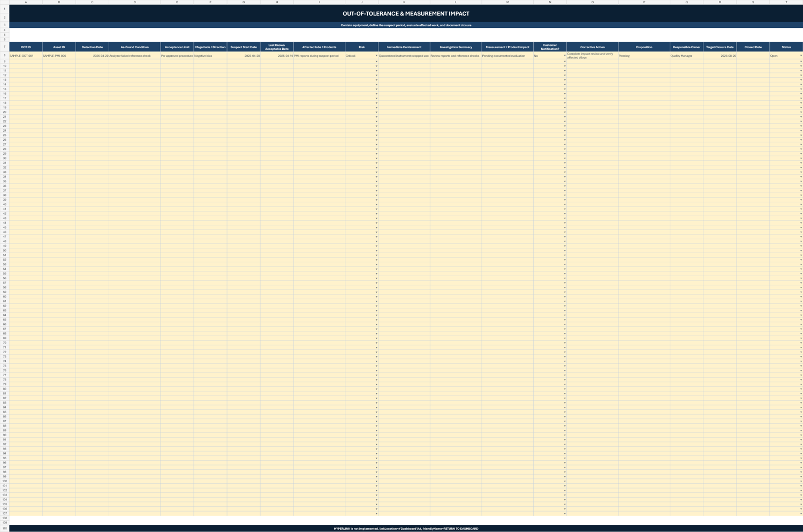Select the Suspect Start Date header cell

pyautogui.click(x=244, y=47)
